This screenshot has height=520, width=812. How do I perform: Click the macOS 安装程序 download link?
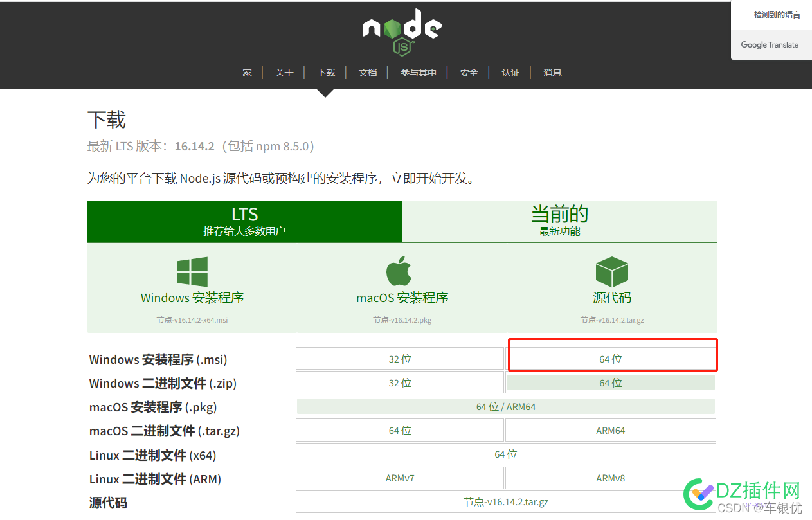402,298
